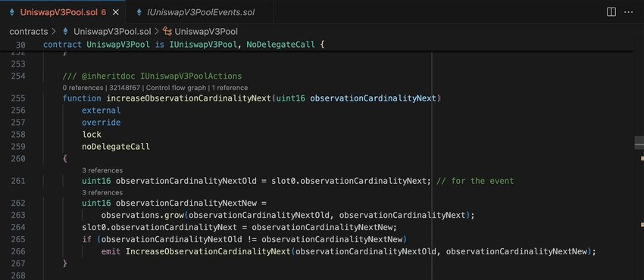Open the More Actions ellipsis menu
This screenshot has height=280, width=644.
pyautogui.click(x=628, y=12)
